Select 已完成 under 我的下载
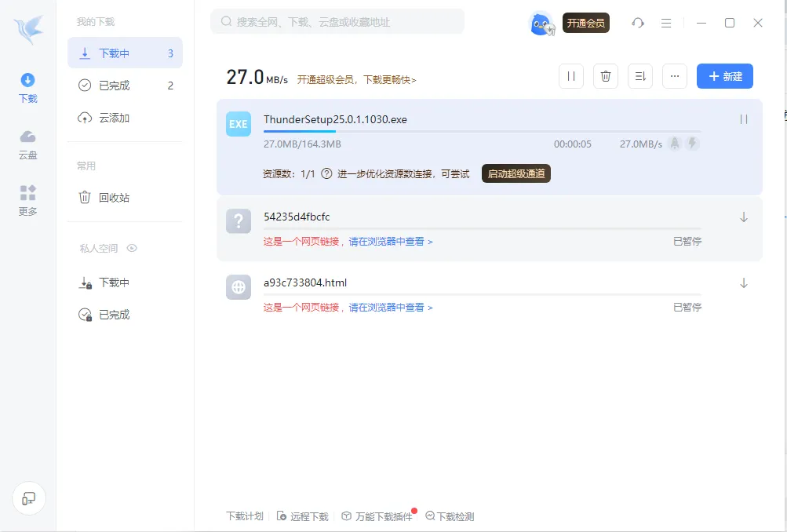 [125, 86]
